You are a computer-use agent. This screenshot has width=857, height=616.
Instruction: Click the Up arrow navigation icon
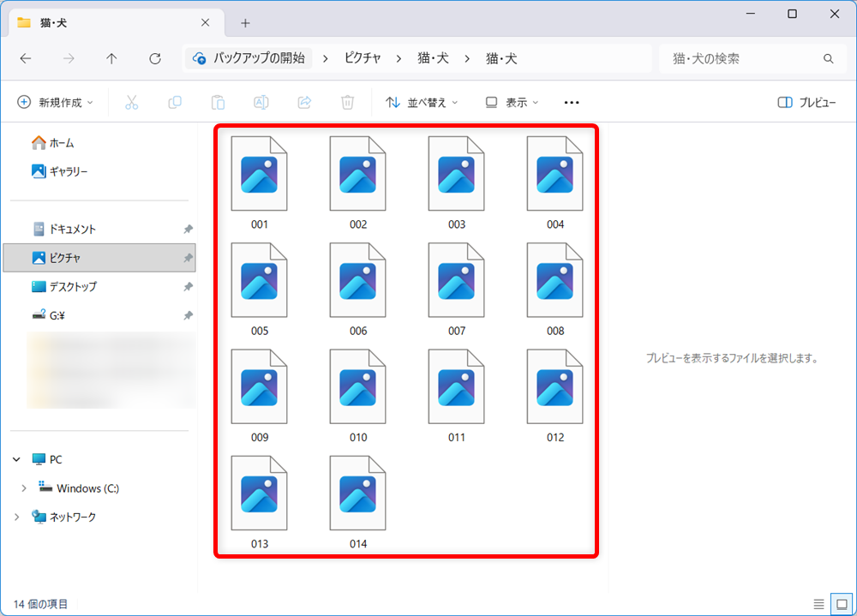[111, 58]
